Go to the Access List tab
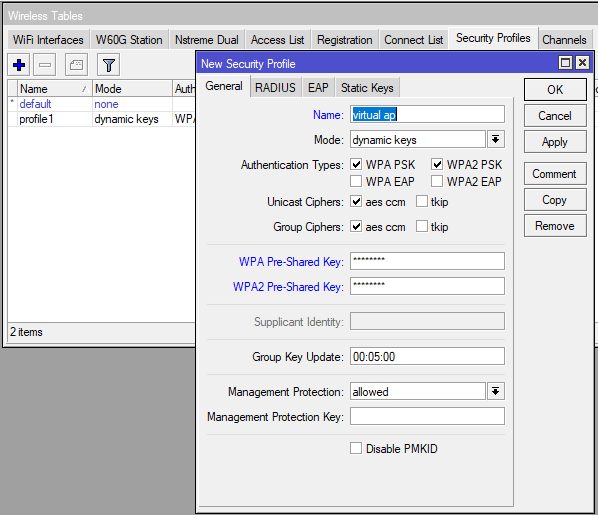This screenshot has height=515, width=598. tap(277, 40)
